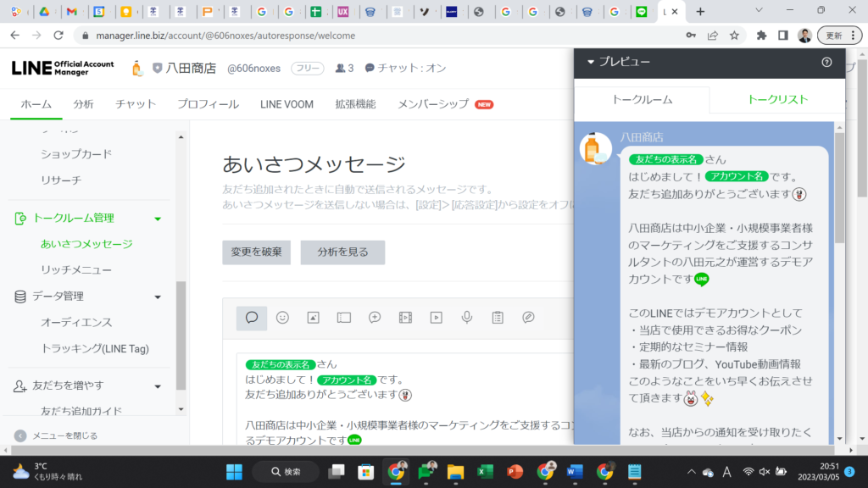Screen dimensions: 868x488
Task: Reload the page with the browser refresh icon
Action: 58,36
